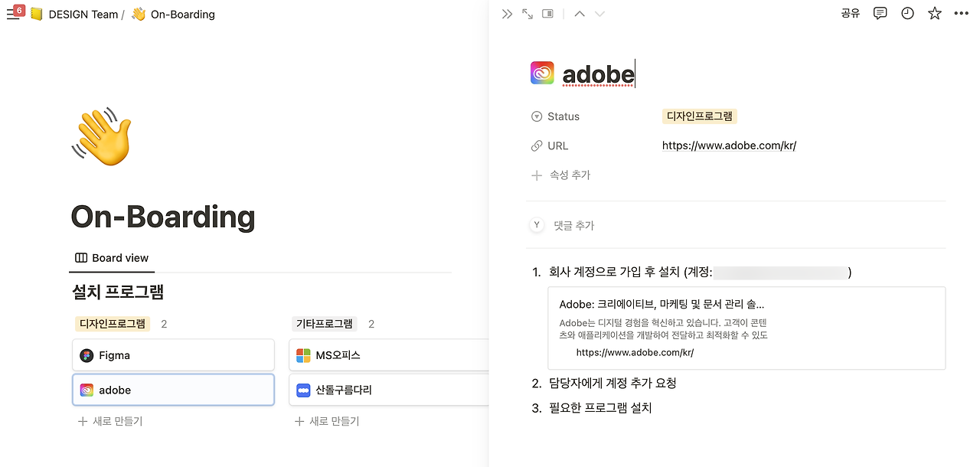Click the Adobe Creative Cloud page icon

[542, 73]
